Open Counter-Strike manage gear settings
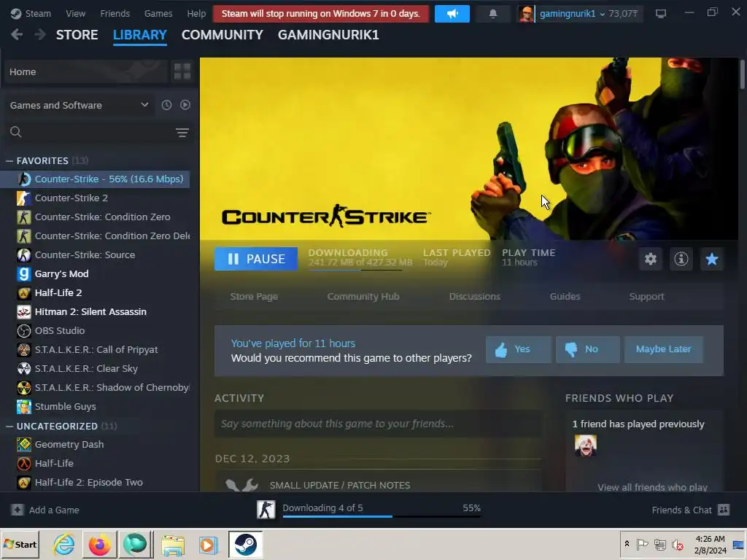The image size is (747, 560). pyautogui.click(x=650, y=259)
